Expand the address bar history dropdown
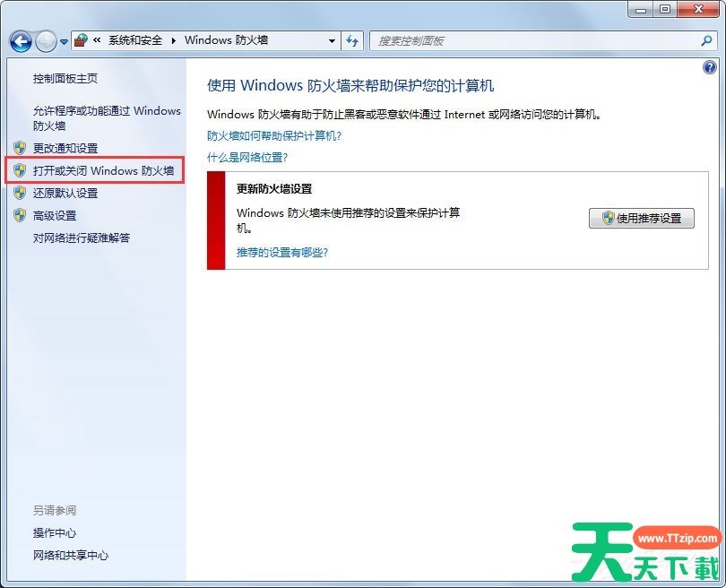Screen dimensions: 726x588 pyautogui.click(x=331, y=40)
